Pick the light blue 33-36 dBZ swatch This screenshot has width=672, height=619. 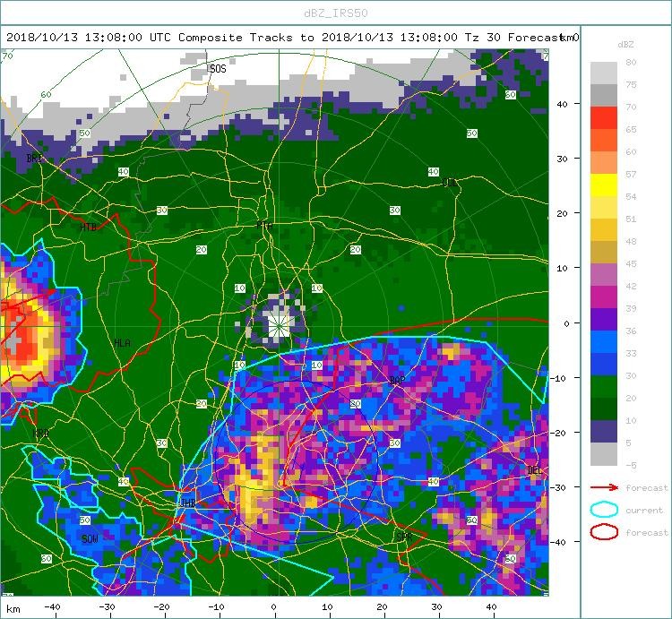point(603,341)
